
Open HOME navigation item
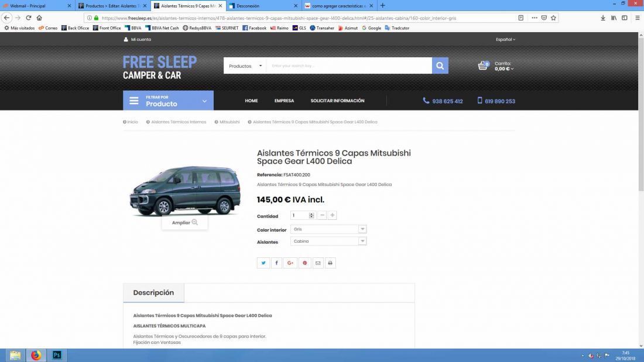click(x=251, y=101)
